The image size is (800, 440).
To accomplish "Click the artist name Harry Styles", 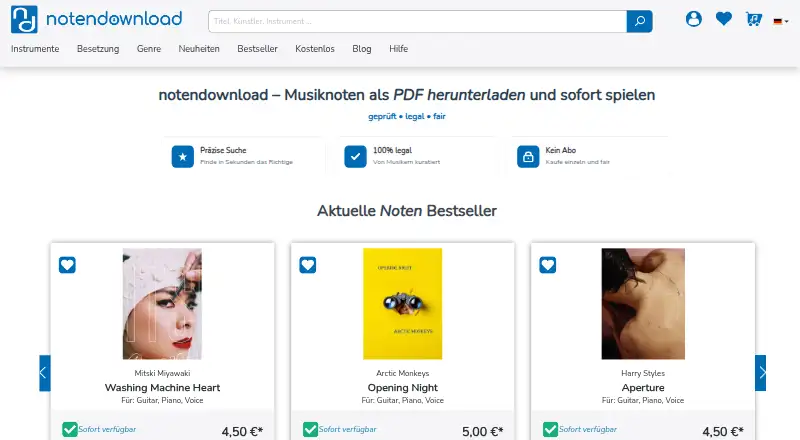I will (x=643, y=373).
